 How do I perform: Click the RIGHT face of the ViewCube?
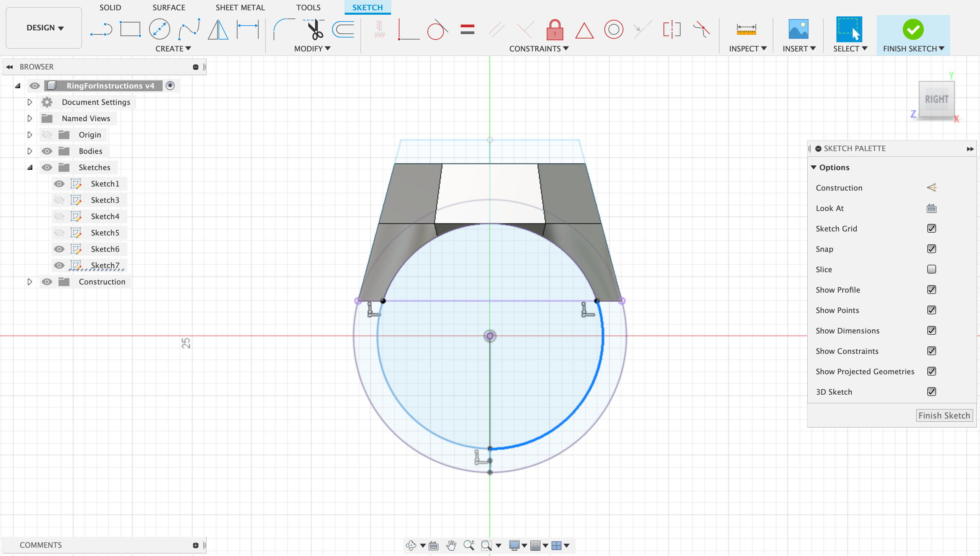coord(937,99)
